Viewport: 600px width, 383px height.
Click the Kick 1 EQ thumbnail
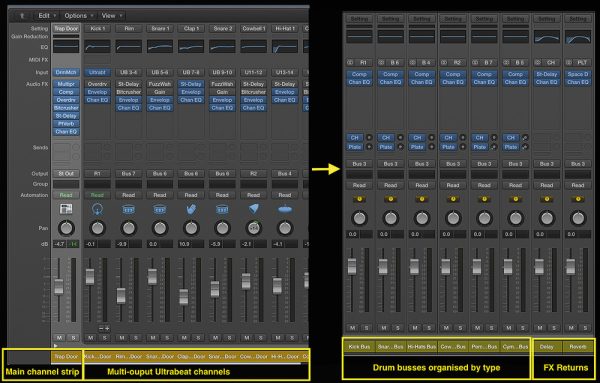[97, 47]
